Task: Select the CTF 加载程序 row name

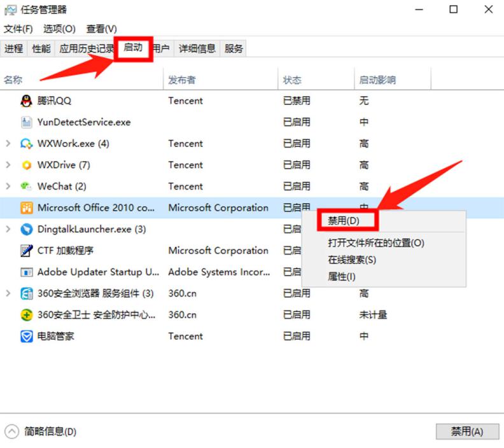Action: tap(66, 250)
